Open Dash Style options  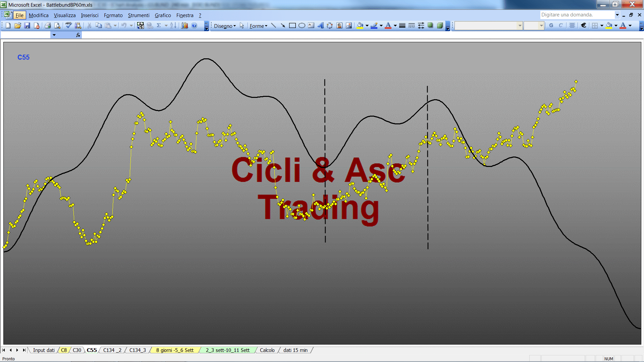[x=412, y=25]
